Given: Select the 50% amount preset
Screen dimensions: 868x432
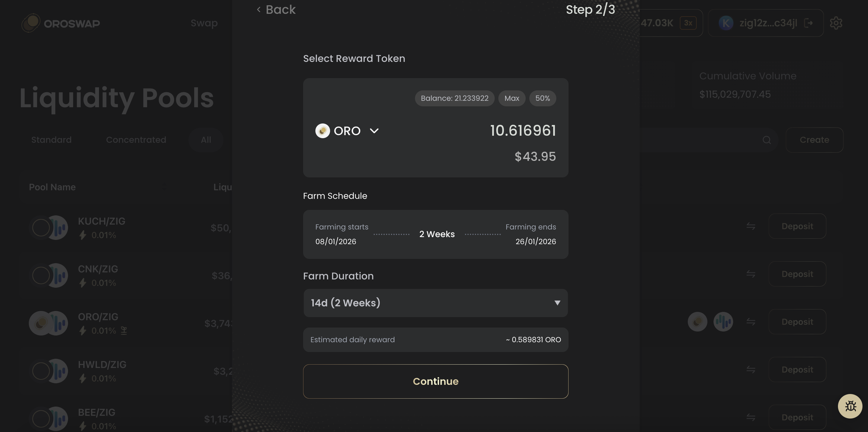Looking at the screenshot, I should (x=542, y=98).
